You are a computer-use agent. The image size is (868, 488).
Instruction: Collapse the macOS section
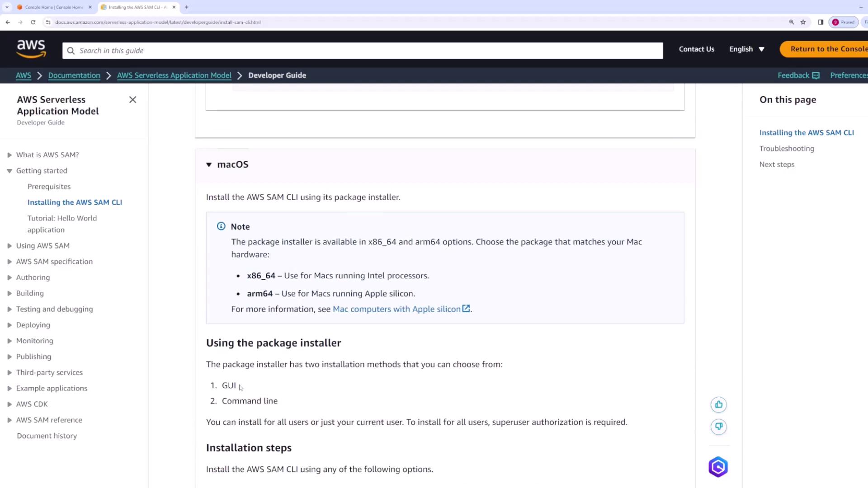click(209, 164)
